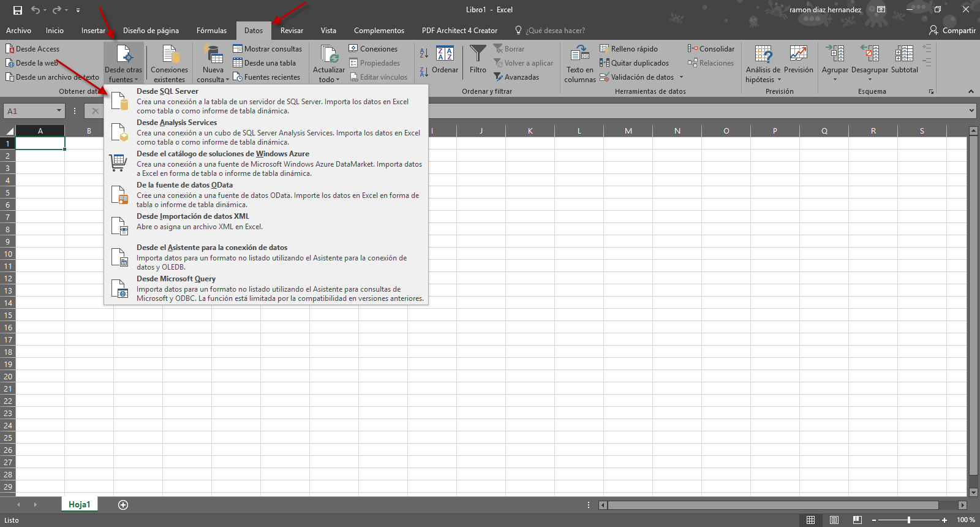Switch to Page Layout view icon
The image size is (980, 527).
click(834, 520)
